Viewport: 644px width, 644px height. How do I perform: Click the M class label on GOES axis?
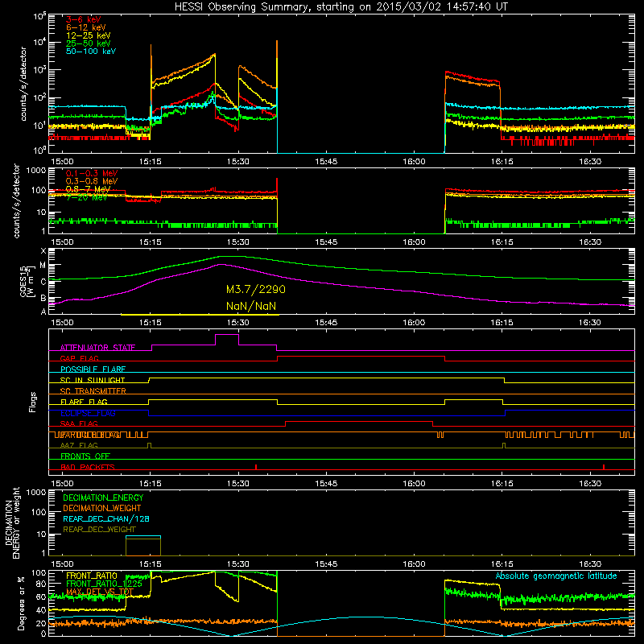click(x=43, y=266)
